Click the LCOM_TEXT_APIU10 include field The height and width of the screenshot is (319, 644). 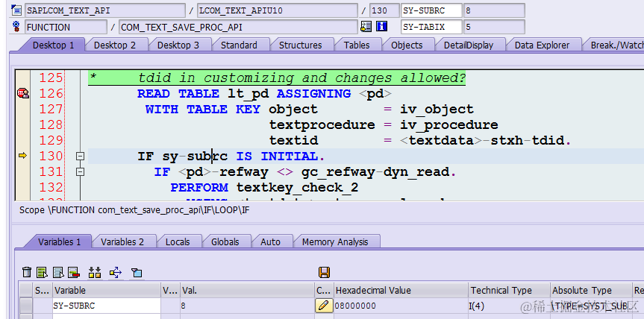(278, 10)
